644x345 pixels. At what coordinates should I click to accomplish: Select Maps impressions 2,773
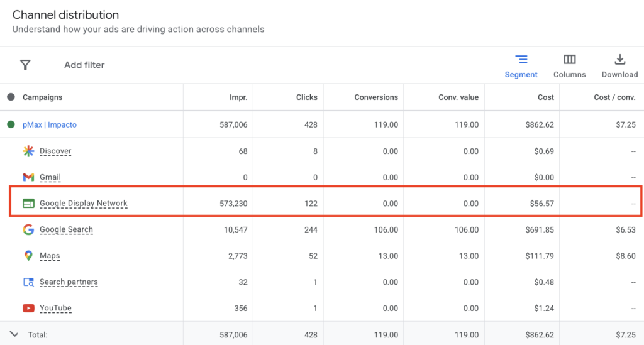coord(238,256)
